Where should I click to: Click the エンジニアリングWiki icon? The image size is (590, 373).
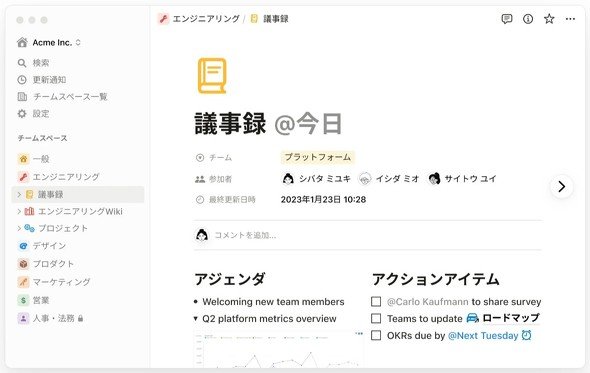[29, 211]
